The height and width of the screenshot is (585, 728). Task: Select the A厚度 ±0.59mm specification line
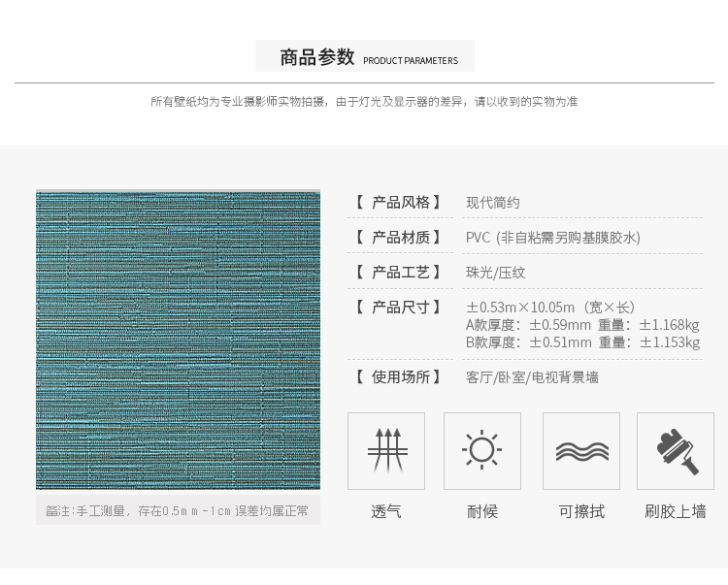(x=582, y=325)
